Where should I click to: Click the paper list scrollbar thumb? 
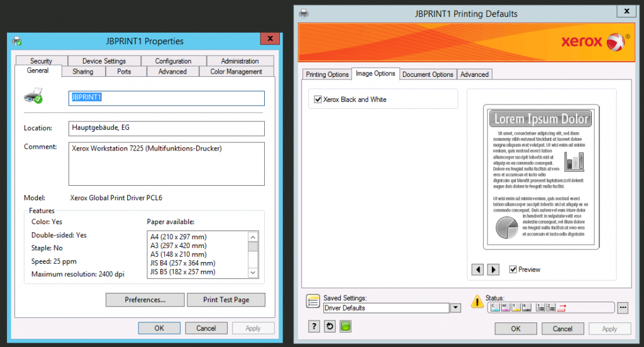pyautogui.click(x=253, y=247)
